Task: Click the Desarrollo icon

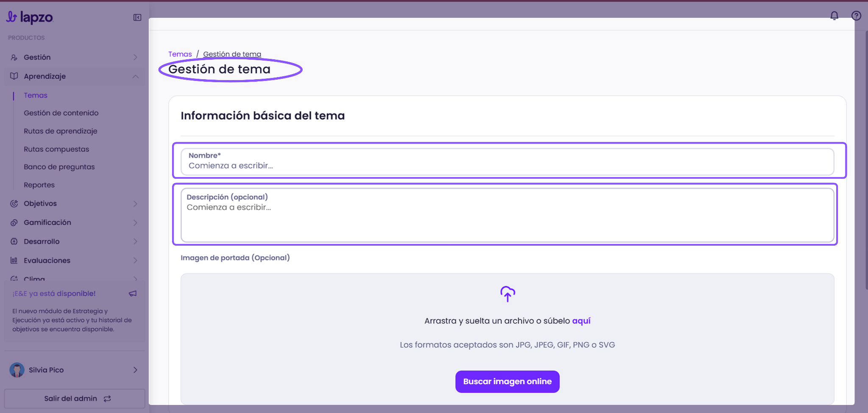Action: click(14, 241)
